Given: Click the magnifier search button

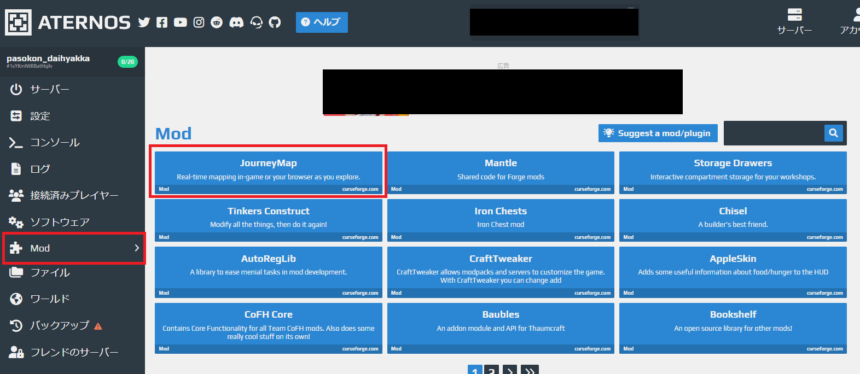Looking at the screenshot, I should click(833, 133).
